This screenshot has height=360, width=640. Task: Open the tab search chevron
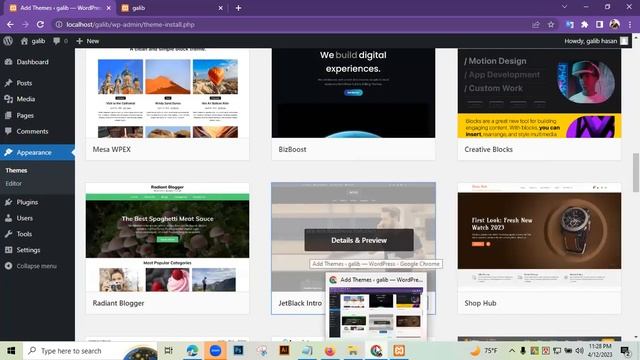(564, 7)
